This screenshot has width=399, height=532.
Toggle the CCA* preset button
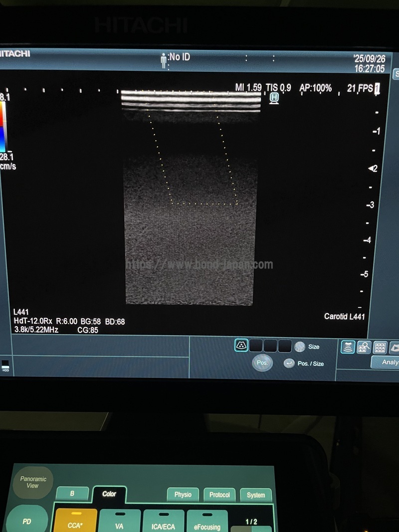click(x=75, y=521)
